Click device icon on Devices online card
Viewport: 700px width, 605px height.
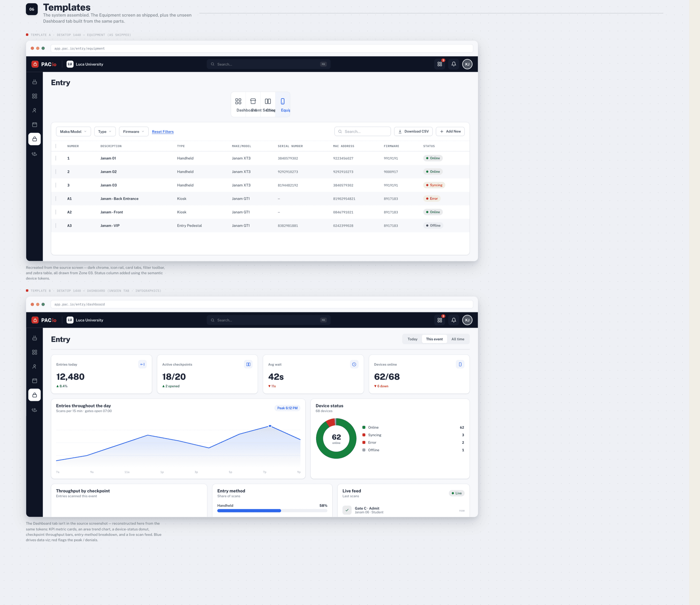pyautogui.click(x=460, y=364)
